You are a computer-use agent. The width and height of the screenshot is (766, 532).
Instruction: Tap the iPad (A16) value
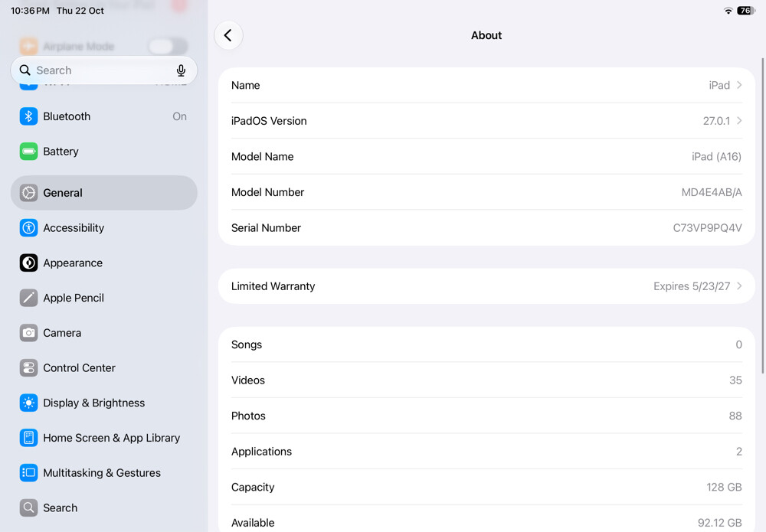pyautogui.click(x=716, y=157)
